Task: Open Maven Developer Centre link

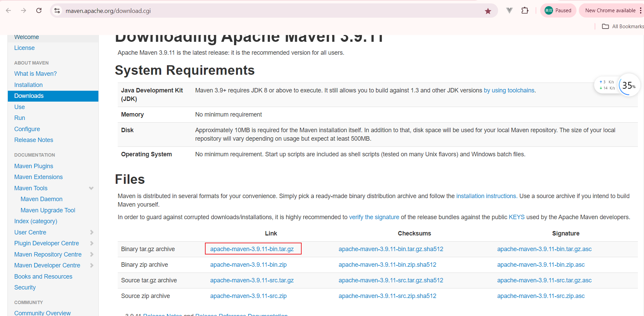Action: tap(47, 265)
